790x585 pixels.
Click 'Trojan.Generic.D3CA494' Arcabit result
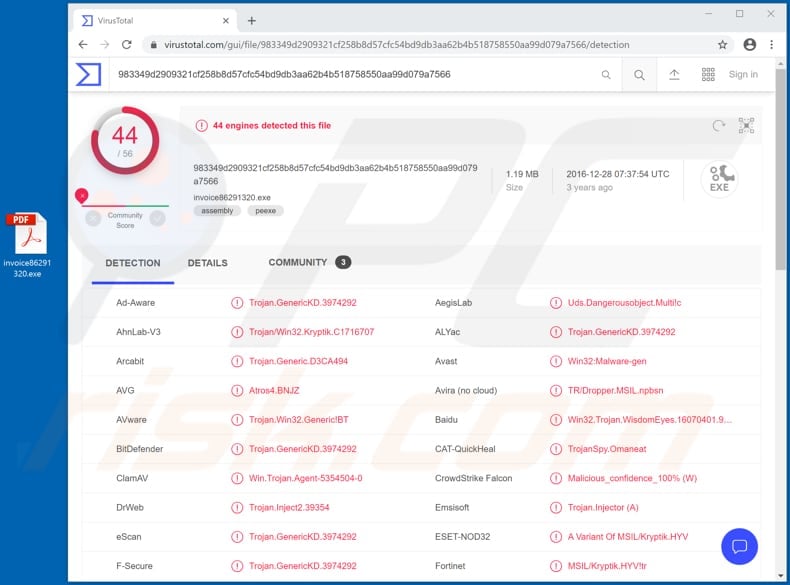[298, 361]
